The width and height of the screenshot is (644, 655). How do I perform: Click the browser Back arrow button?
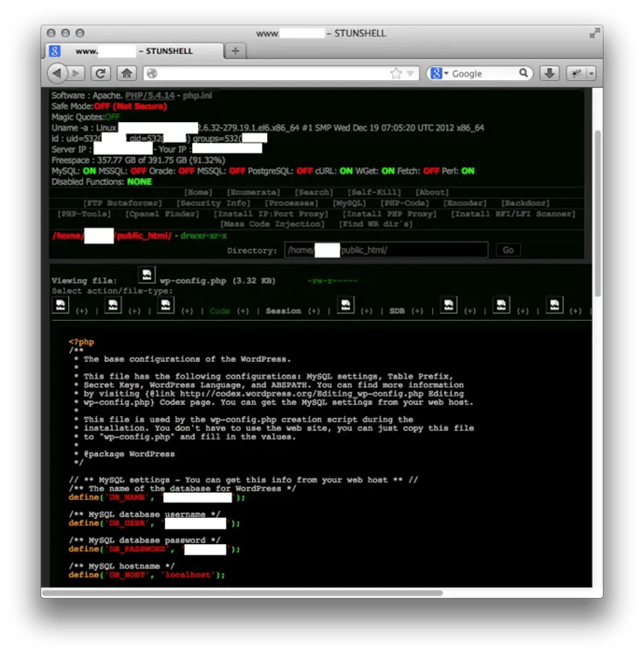click(x=56, y=73)
